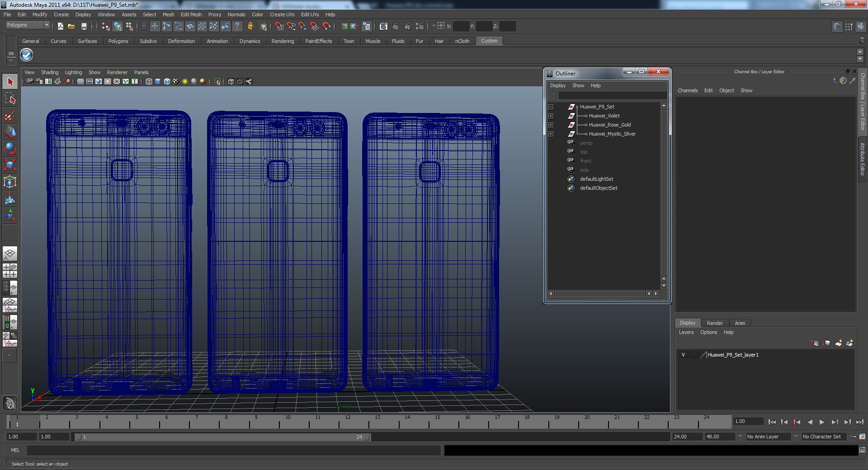This screenshot has height=470, width=868.
Task: Activate the Paint Selection tool
Action: [10, 116]
